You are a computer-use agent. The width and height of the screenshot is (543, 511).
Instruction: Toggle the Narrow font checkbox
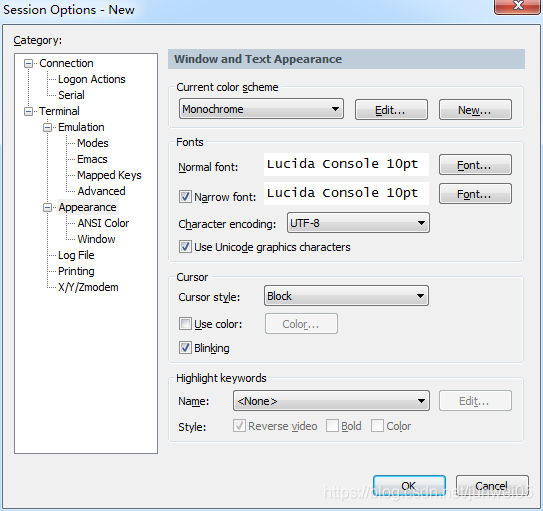(x=185, y=197)
